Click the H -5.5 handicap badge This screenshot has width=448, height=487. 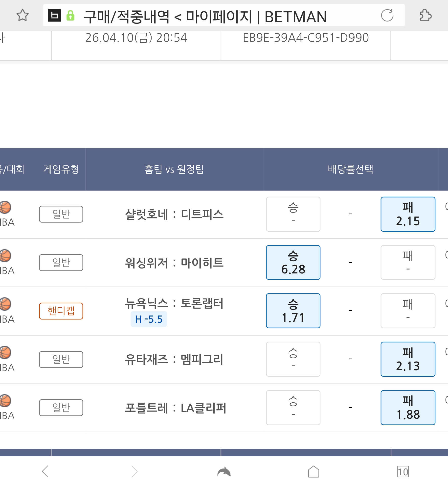click(149, 319)
